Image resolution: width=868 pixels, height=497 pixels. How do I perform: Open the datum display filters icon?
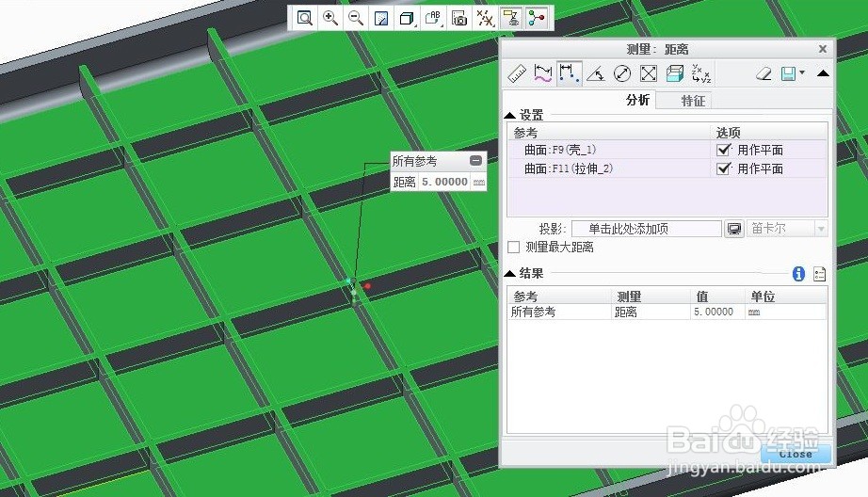tap(485, 18)
